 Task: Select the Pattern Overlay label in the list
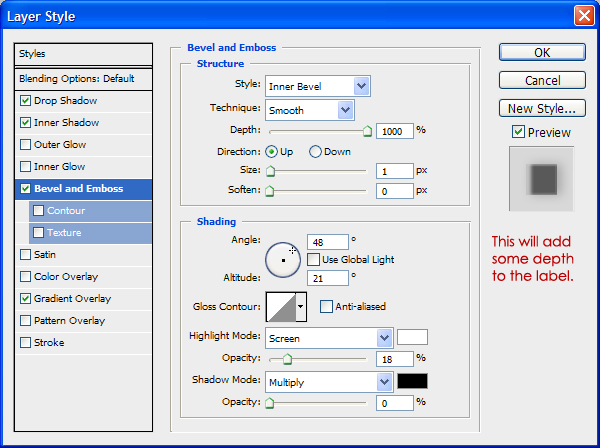pyautogui.click(x=69, y=321)
